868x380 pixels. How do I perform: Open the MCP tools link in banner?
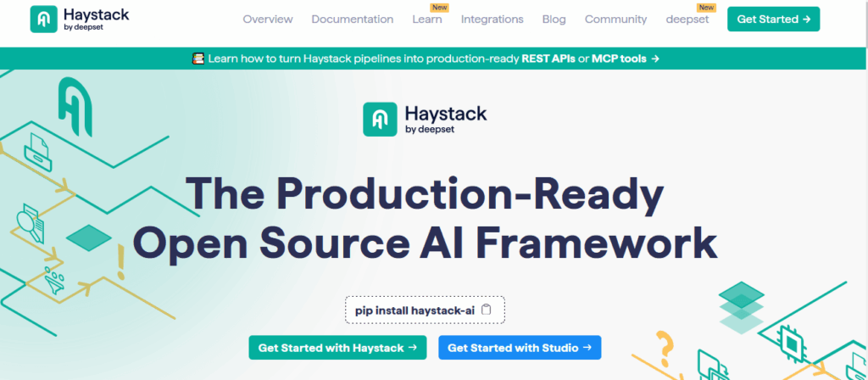619,59
